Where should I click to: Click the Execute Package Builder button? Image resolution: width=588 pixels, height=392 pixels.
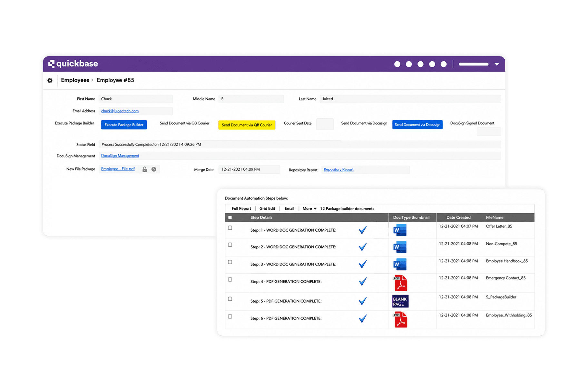[124, 125]
